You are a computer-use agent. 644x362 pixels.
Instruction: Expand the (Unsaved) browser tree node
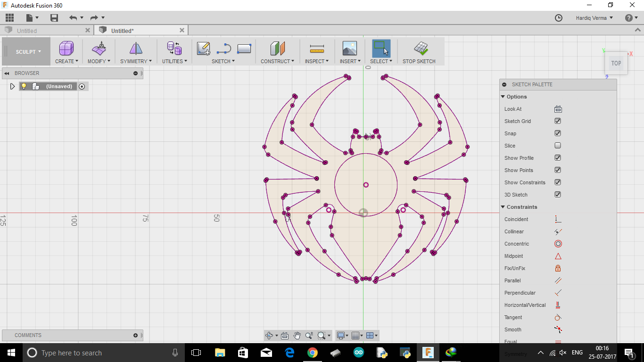pos(13,86)
